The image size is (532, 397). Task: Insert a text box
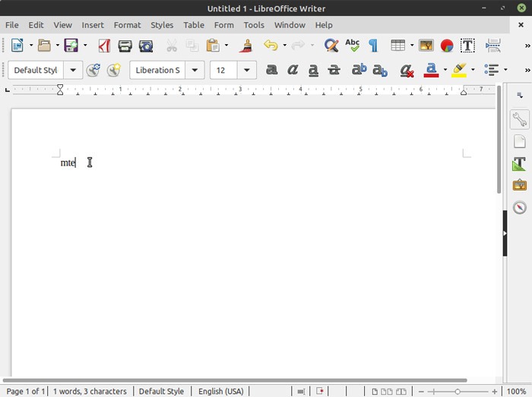coord(467,46)
